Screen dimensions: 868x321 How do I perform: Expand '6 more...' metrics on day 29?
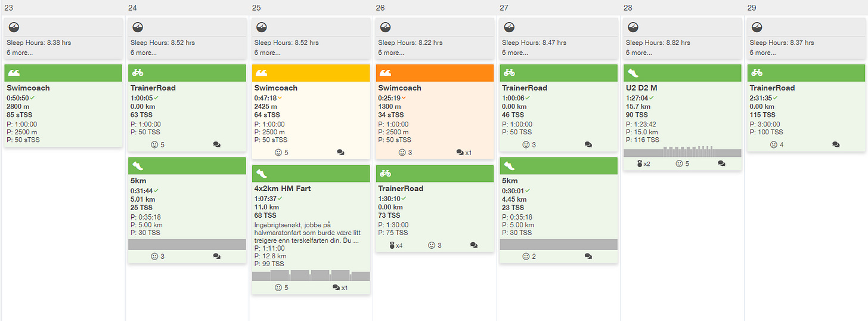coord(762,53)
